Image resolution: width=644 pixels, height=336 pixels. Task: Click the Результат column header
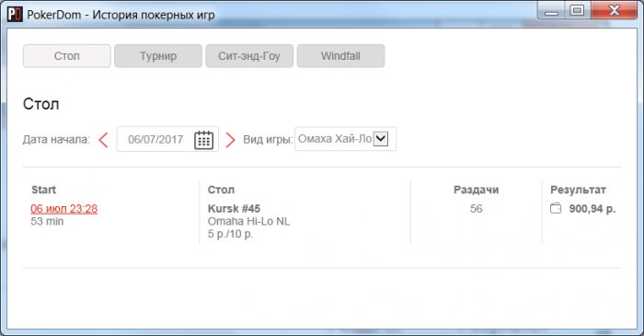578,190
